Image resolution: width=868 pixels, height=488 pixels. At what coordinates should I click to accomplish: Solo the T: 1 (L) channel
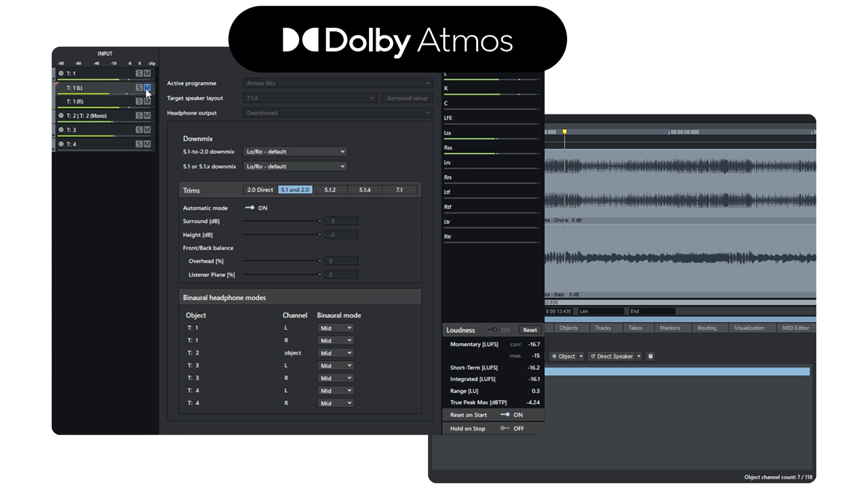139,87
